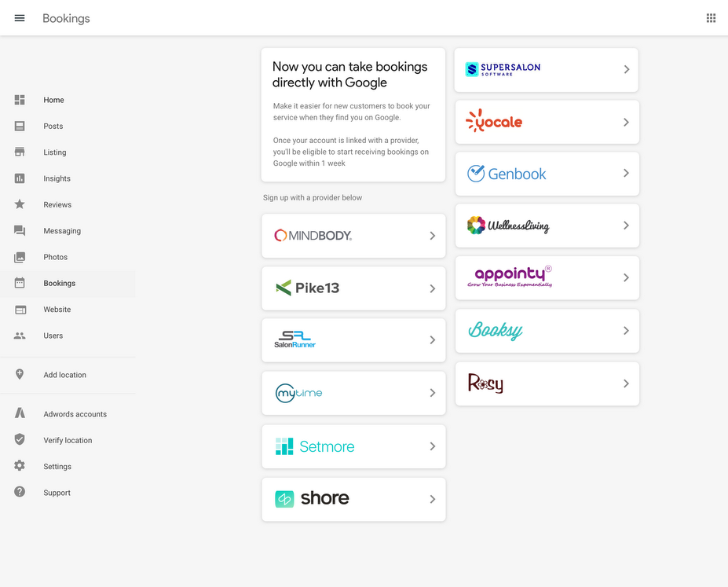Click the WellnessLiving logo

pyautogui.click(x=508, y=226)
